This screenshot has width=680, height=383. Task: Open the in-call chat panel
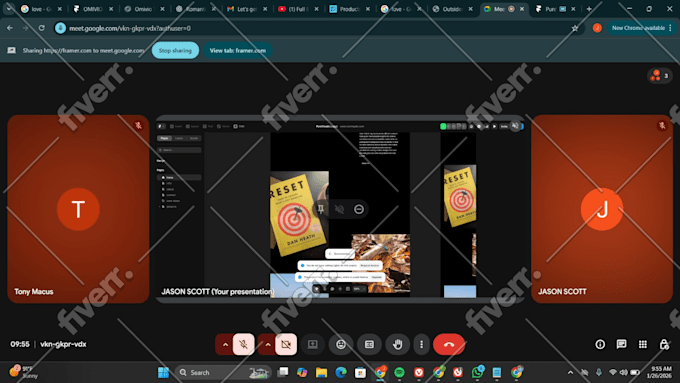[x=621, y=344]
